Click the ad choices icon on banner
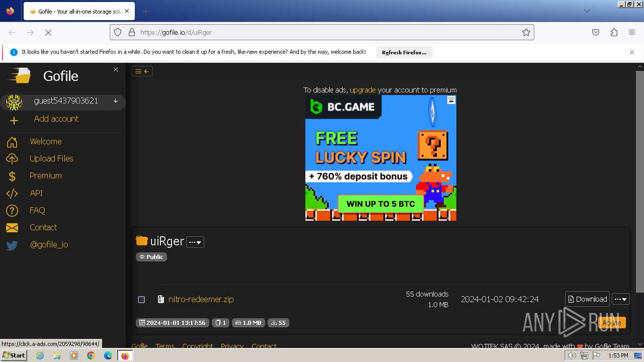 tap(451, 100)
